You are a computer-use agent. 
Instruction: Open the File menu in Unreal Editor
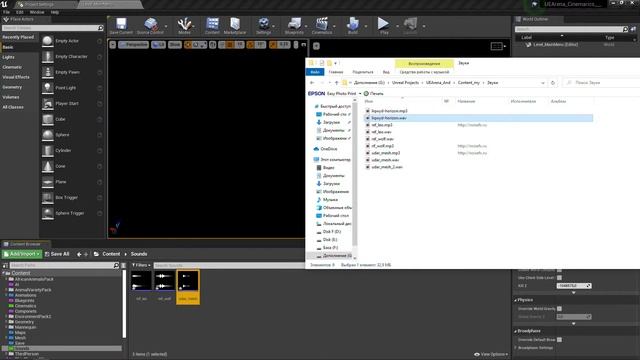(x=7, y=12)
